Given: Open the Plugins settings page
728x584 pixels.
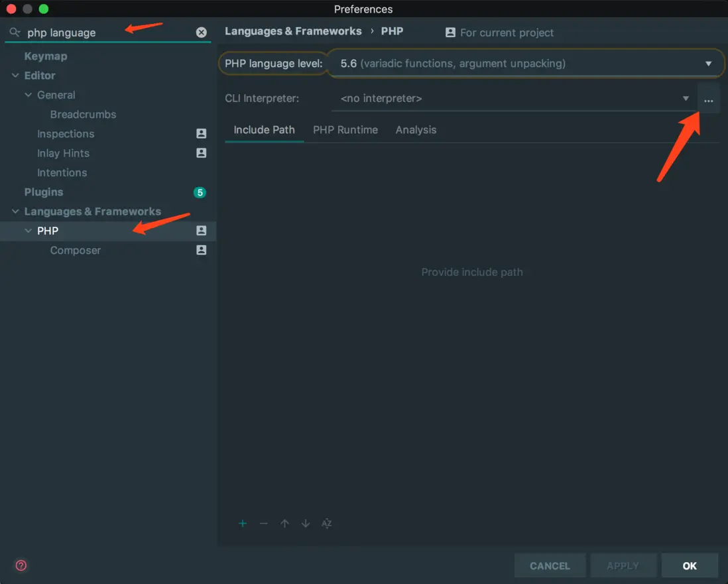Looking at the screenshot, I should [44, 192].
